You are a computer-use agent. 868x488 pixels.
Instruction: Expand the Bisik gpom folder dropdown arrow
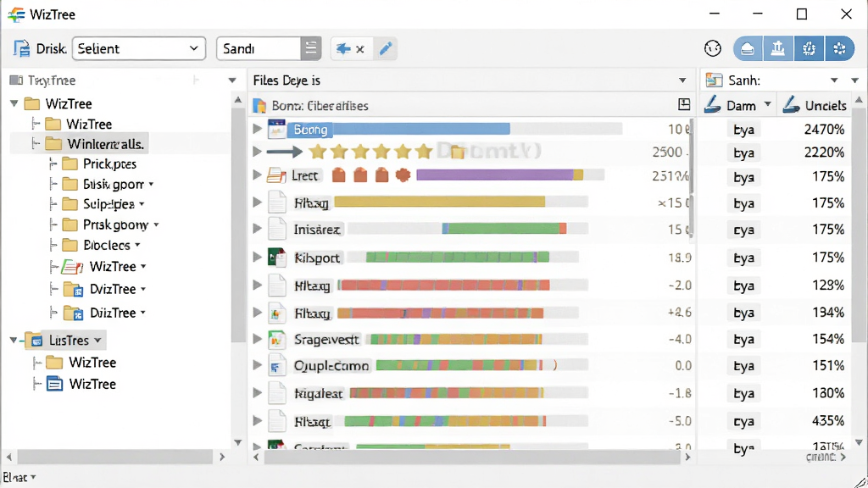(151, 184)
